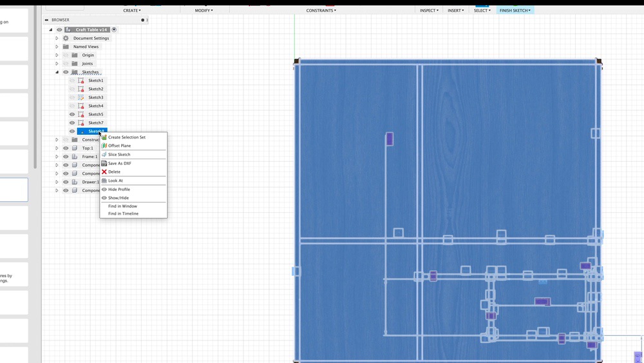This screenshot has width=644, height=363.
Task: Select Save As DXF menu entry
Action: coord(120,163)
